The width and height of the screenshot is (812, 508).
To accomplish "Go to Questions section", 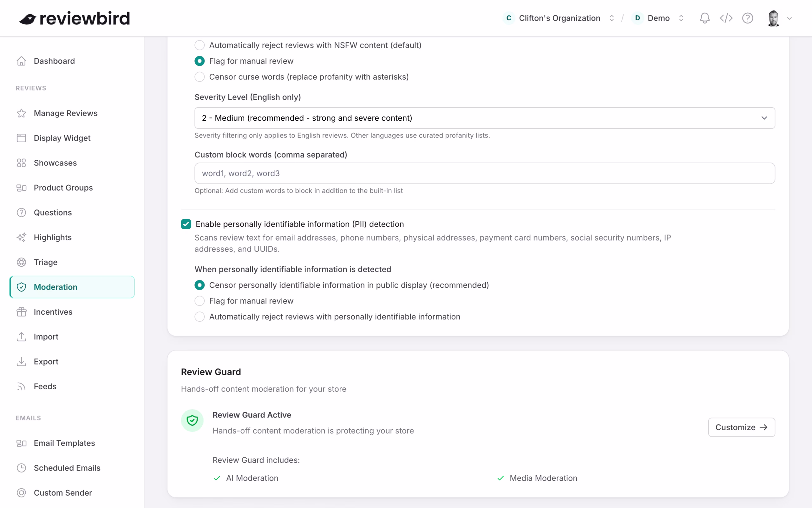I will 72,213.
